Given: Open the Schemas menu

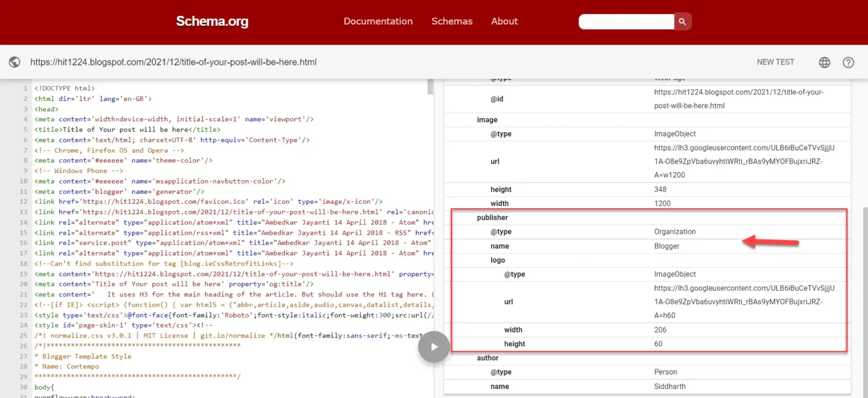Looking at the screenshot, I should click(452, 21).
